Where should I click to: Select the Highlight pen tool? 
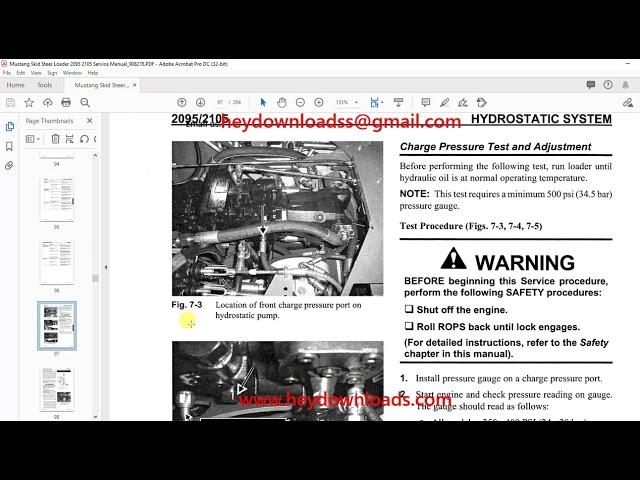[444, 102]
